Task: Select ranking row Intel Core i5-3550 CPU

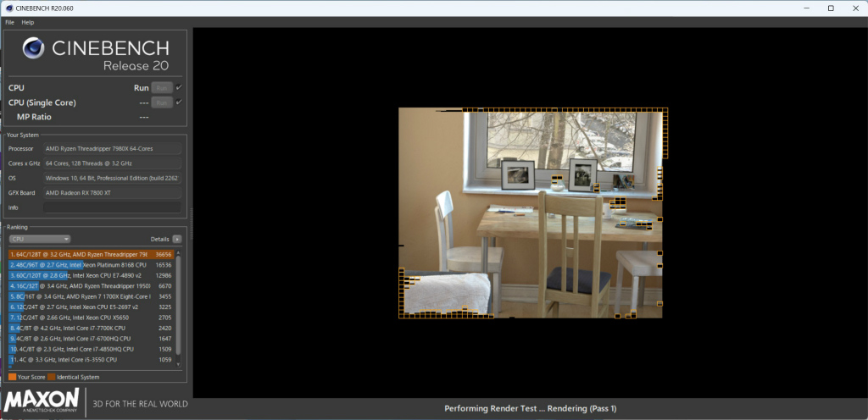Action: [x=92, y=360]
